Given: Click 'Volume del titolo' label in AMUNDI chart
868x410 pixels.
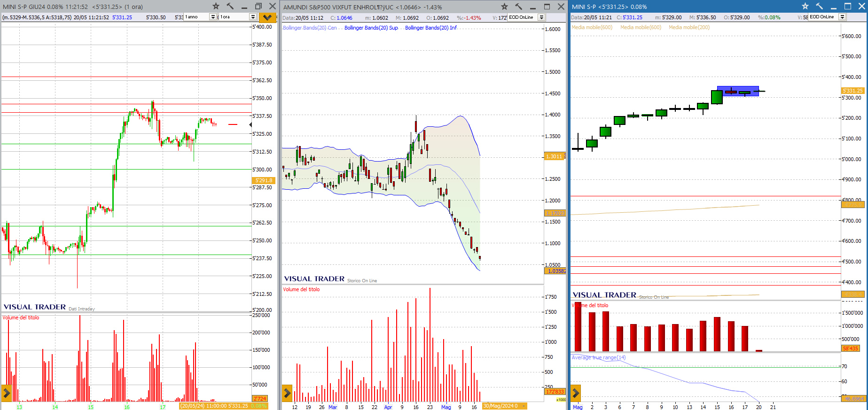Looking at the screenshot, I should (301, 289).
